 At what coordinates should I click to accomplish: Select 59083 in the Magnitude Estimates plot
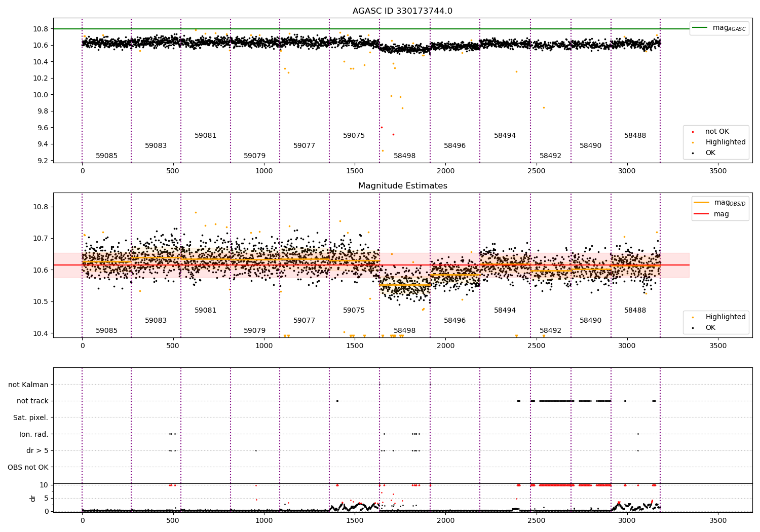[156, 321]
